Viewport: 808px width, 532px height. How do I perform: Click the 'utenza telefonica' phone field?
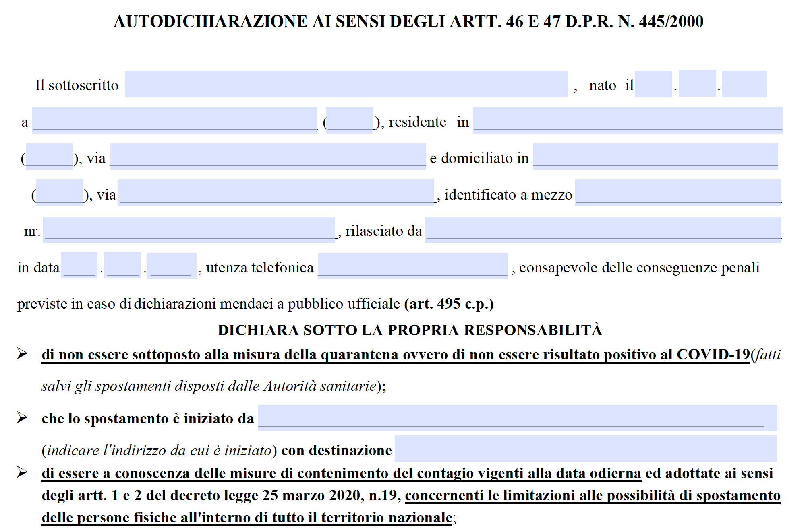point(412,266)
